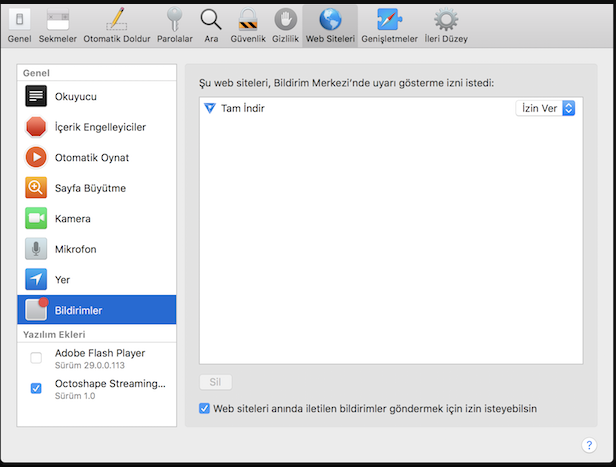Open the Sekmeler preferences pane
This screenshot has width=616, height=467.
point(58,25)
